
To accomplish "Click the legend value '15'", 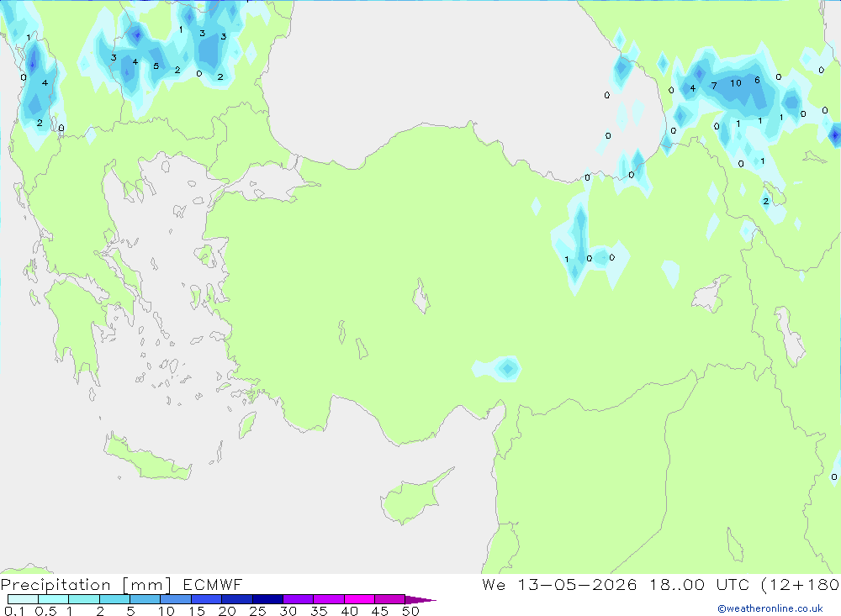I will click(x=197, y=611).
